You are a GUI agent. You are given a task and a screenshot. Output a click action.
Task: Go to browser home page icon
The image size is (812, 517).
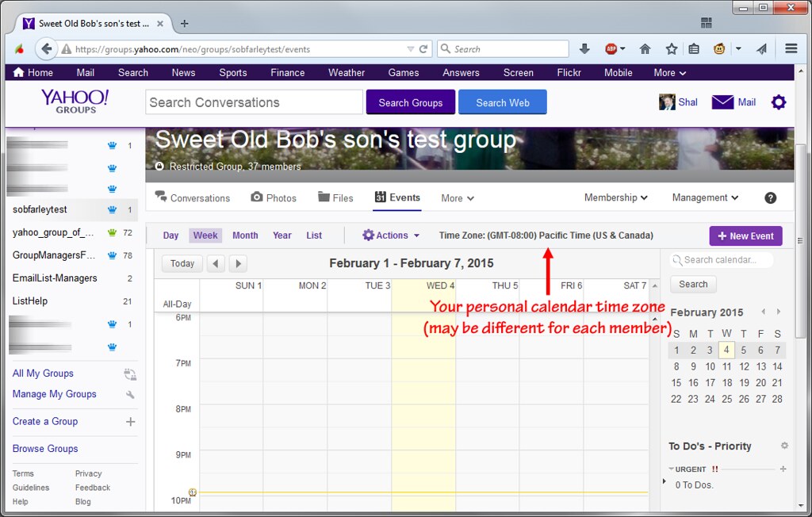click(645, 48)
